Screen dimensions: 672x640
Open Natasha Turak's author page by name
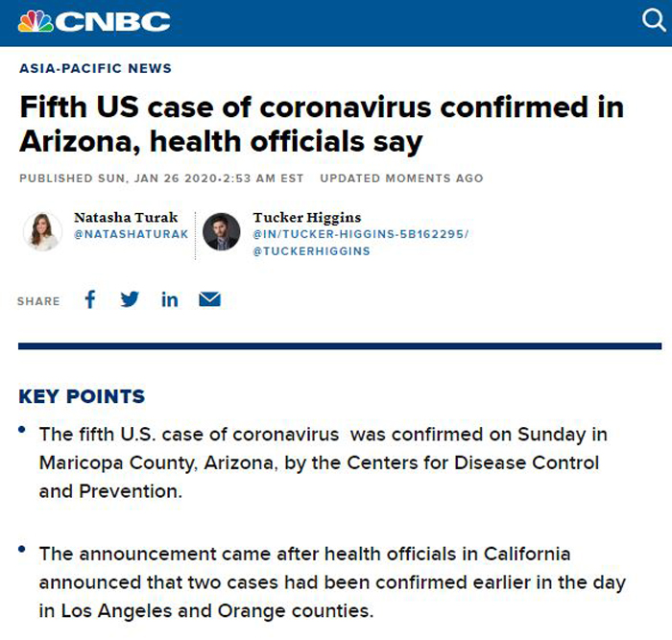tap(126, 217)
